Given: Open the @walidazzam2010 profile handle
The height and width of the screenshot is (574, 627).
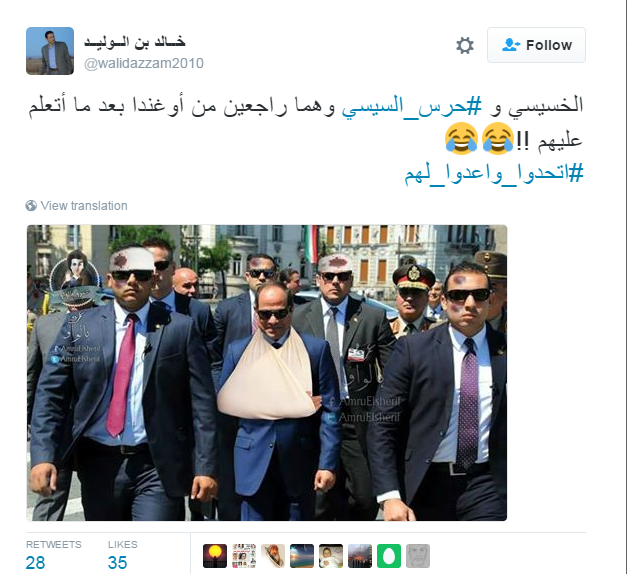Looking at the screenshot, I should pyautogui.click(x=144, y=63).
